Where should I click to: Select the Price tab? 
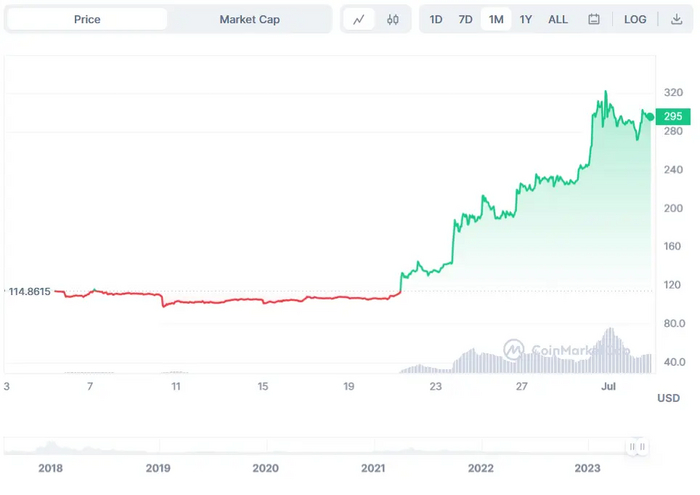pos(87,19)
